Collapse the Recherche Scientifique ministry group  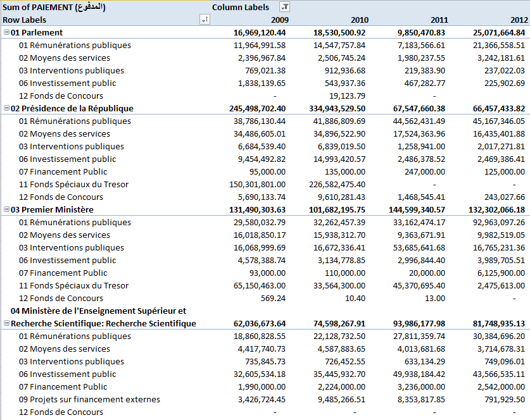tap(6, 323)
